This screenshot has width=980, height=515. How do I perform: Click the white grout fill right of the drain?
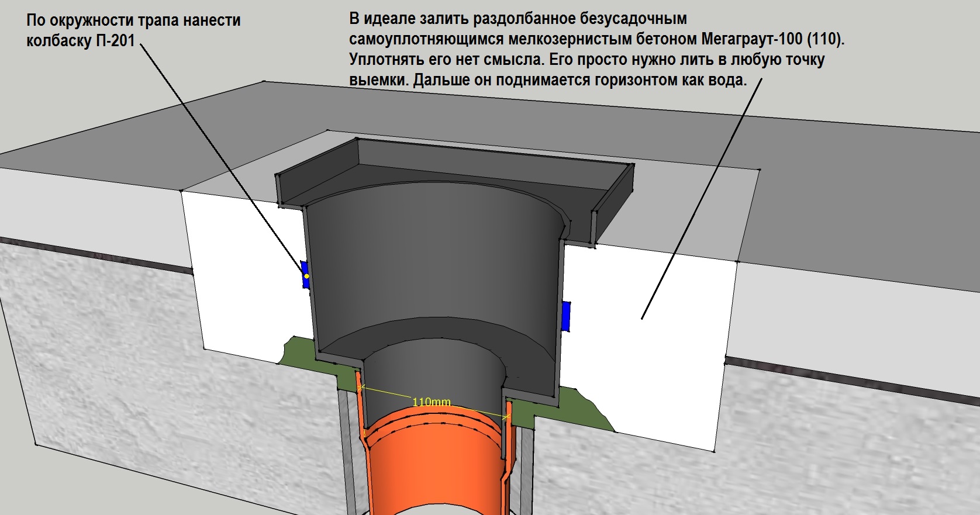(x=649, y=345)
